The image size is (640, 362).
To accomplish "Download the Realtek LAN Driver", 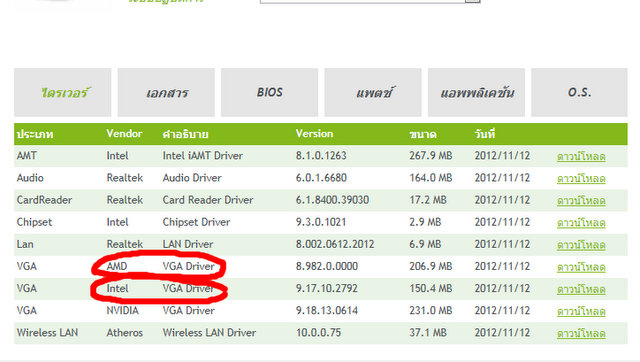I will (581, 245).
